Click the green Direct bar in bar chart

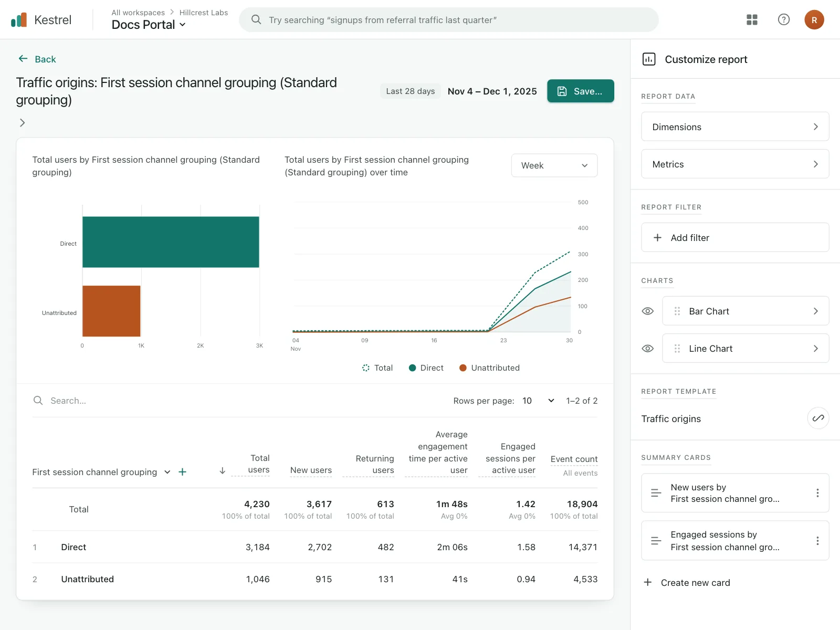(171, 242)
